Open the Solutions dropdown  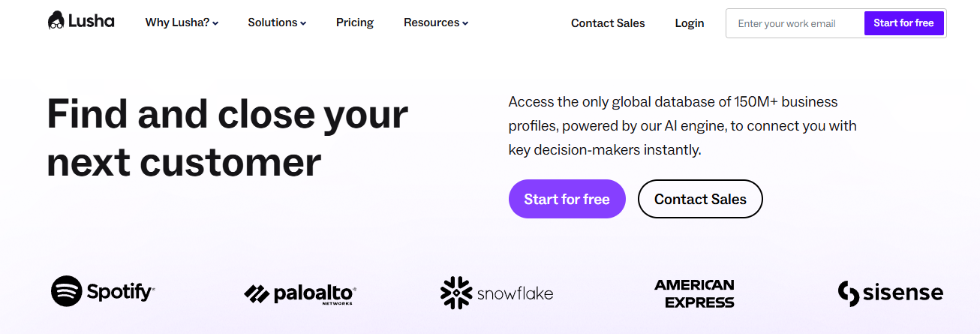coord(277,23)
